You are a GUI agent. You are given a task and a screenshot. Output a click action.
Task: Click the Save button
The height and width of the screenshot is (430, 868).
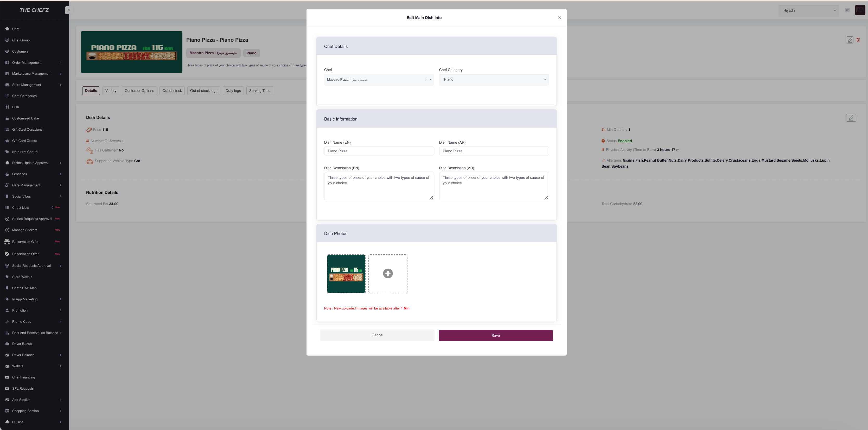click(x=495, y=336)
